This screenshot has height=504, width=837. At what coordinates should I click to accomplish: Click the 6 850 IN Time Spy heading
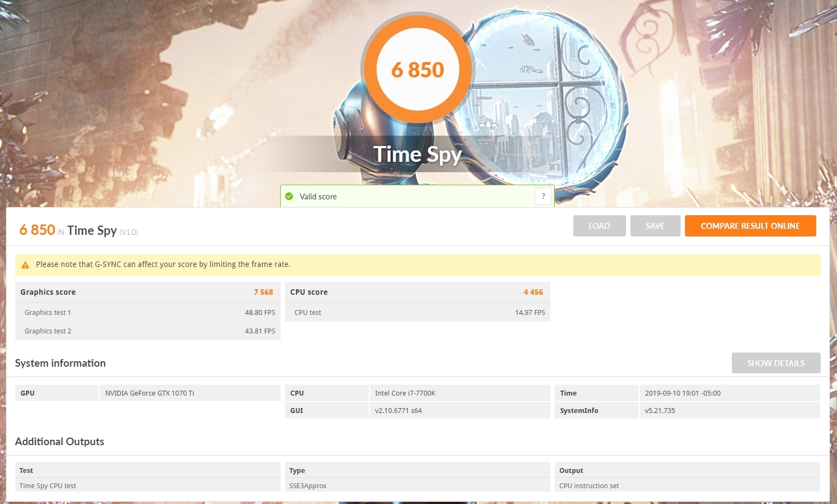(78, 230)
